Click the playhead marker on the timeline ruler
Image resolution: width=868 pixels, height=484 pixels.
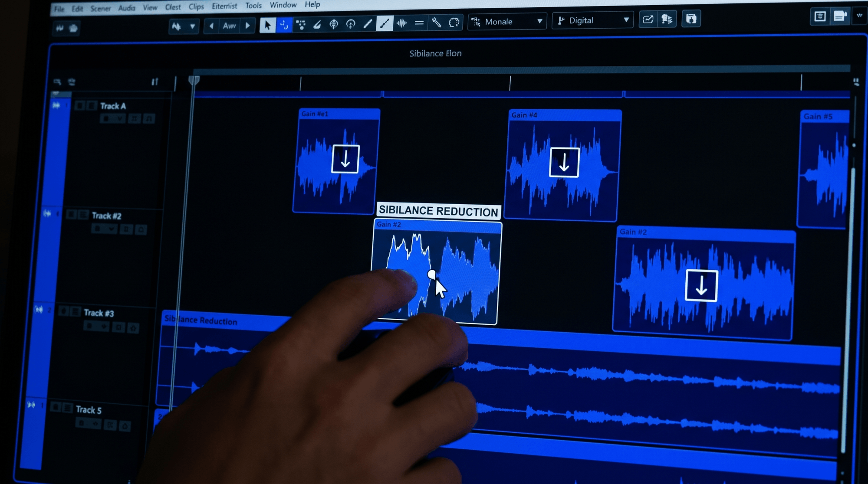click(x=194, y=80)
